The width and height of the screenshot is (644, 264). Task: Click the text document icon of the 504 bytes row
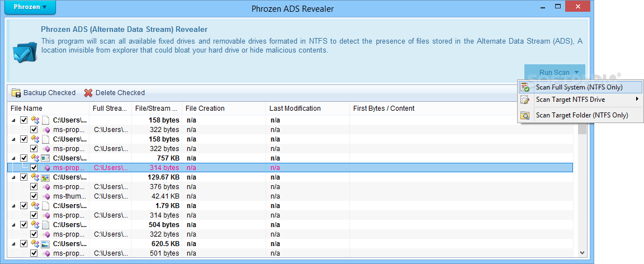click(x=46, y=224)
